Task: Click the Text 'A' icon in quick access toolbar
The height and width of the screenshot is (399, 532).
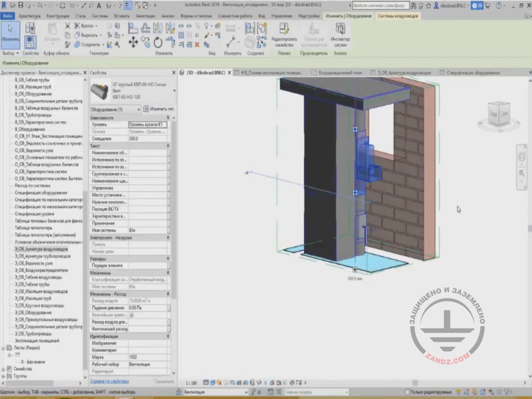Action: [98, 5]
